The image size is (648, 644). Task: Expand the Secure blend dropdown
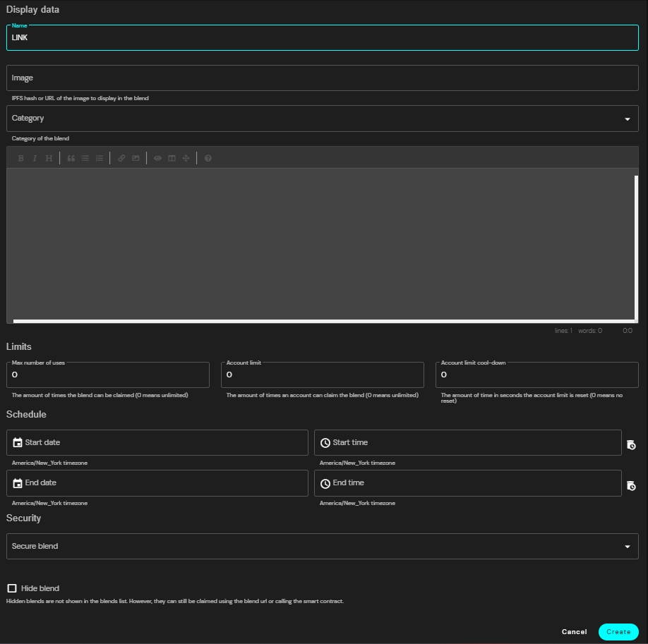(323, 546)
